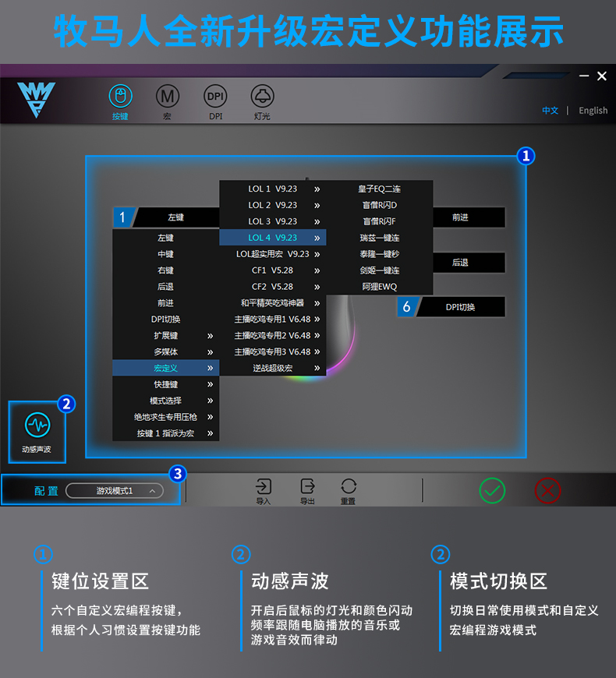Screen dimensions: 616x678
Task: Expand 主播吃鸡专用2 V6.48 group
Action: [x=273, y=336]
